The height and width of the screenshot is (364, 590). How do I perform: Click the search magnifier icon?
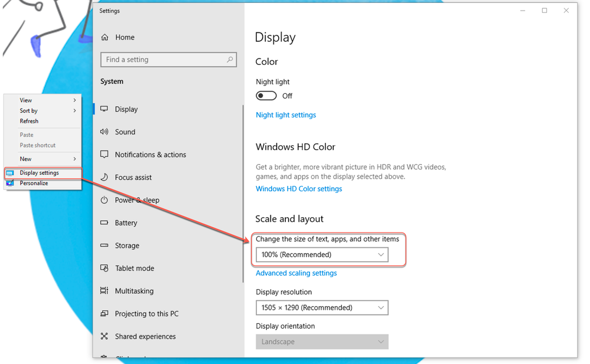coord(230,60)
